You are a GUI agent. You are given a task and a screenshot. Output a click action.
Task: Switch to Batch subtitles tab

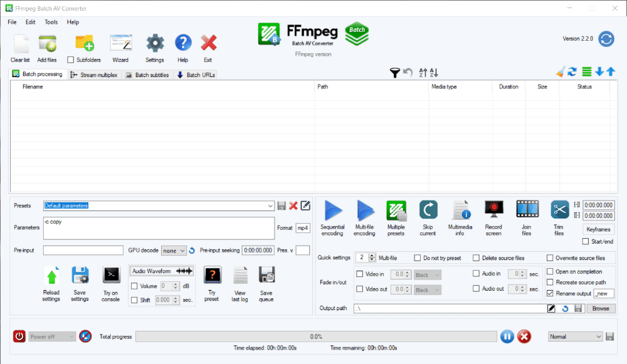point(147,75)
